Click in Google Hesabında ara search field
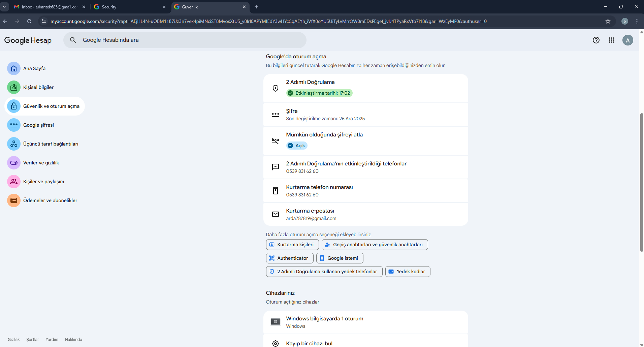Screen dimensions: 644x347 (185, 40)
